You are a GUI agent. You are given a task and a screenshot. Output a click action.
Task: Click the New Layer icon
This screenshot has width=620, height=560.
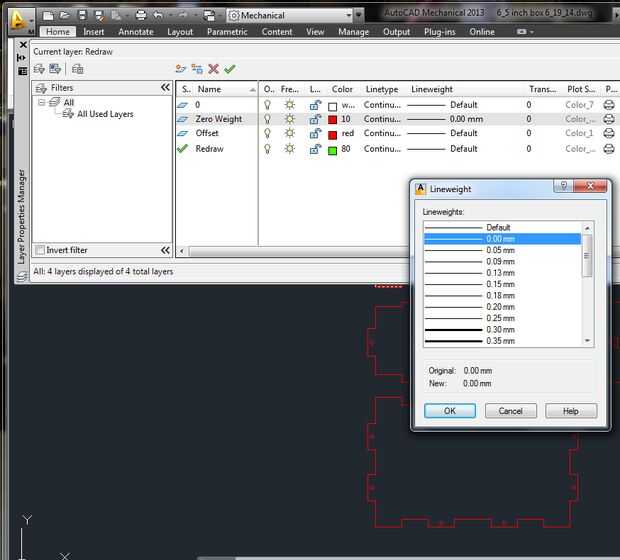[181, 69]
